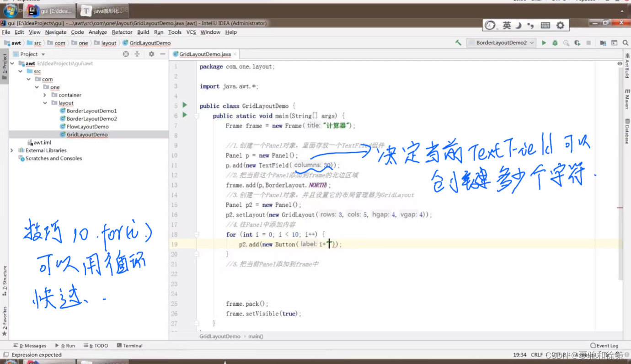Image resolution: width=631 pixels, height=364 pixels.
Task: Start debugging with the Debug bug icon
Action: point(555,43)
